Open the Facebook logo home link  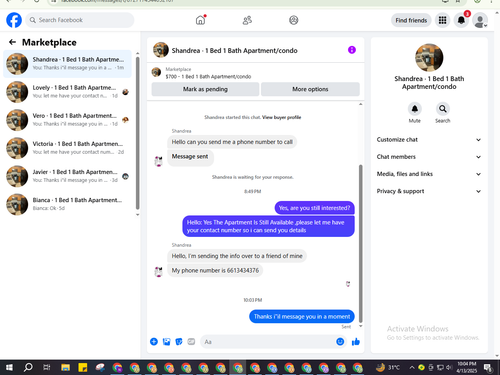[x=14, y=20]
